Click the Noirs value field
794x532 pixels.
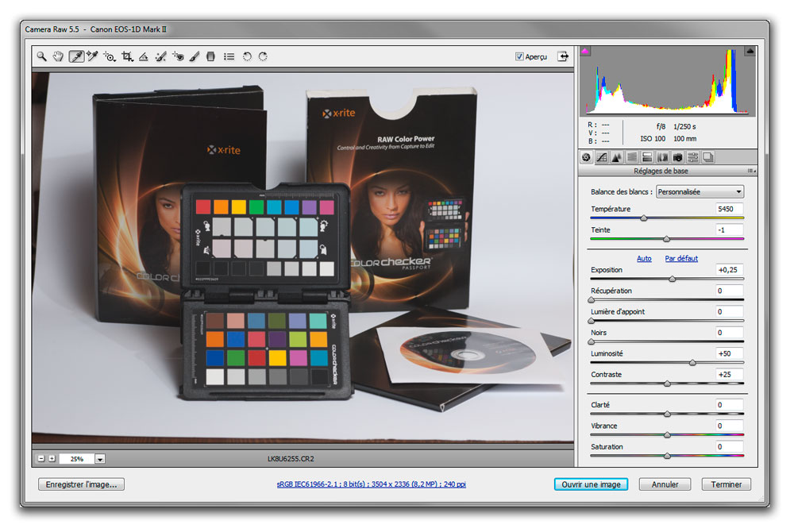coord(729,333)
